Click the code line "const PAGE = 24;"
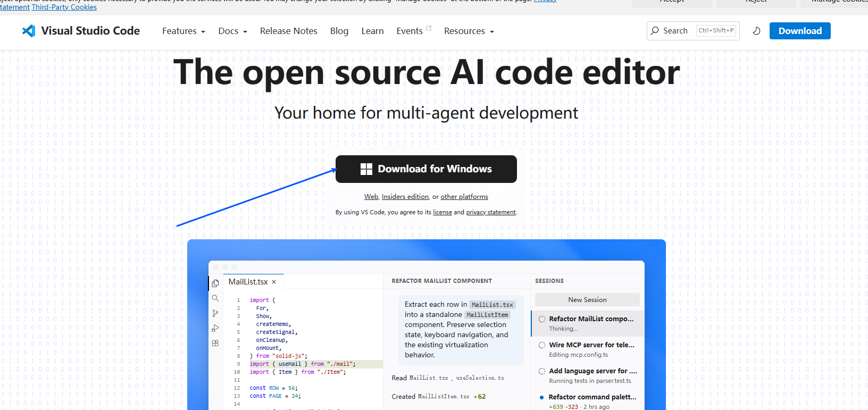Image resolution: width=868 pixels, height=410 pixels. pos(276,396)
